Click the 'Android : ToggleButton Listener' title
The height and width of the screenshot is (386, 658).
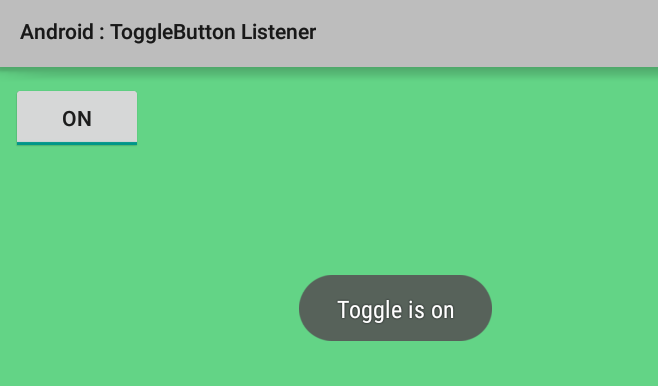tap(168, 32)
